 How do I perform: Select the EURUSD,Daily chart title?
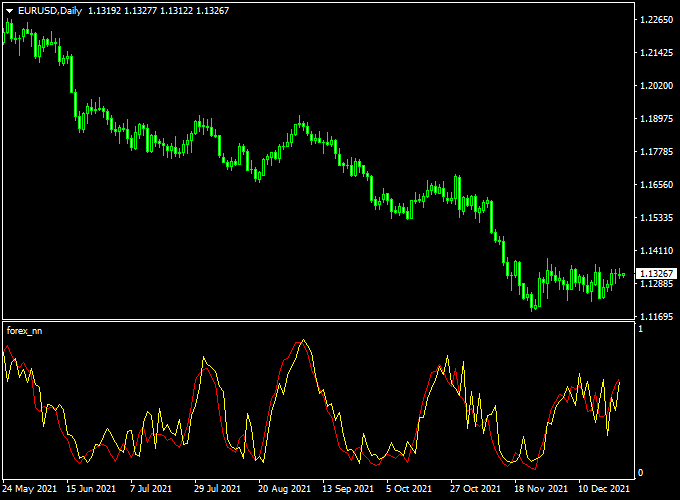[50, 11]
